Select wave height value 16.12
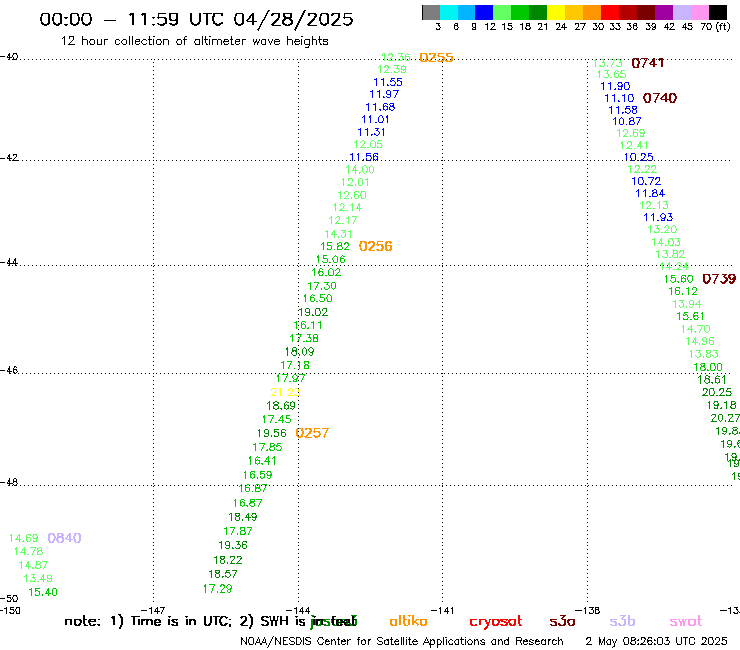Screen dimensions: 740x650 click(x=683, y=291)
